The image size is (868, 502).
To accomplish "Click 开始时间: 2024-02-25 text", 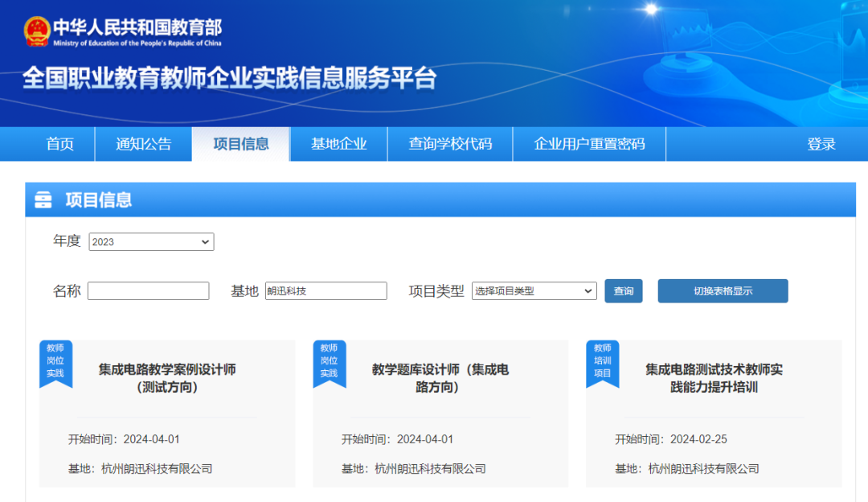I will [671, 439].
